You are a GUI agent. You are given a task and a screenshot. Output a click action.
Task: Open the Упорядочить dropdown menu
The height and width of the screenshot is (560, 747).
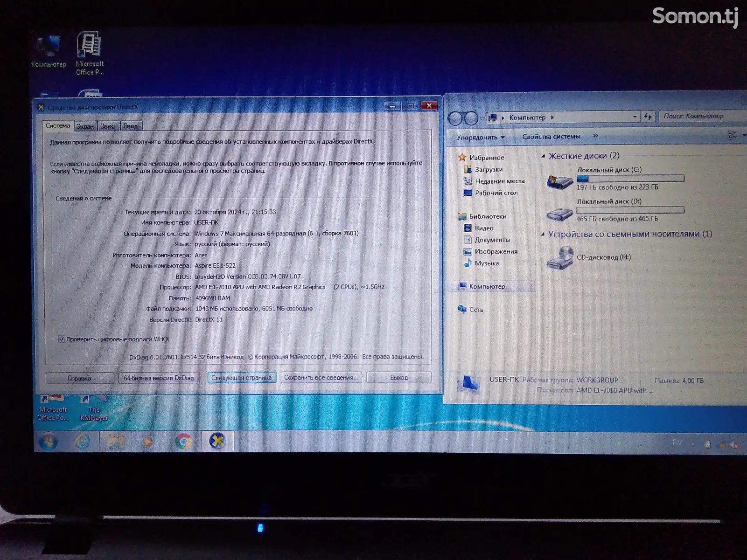tap(481, 137)
